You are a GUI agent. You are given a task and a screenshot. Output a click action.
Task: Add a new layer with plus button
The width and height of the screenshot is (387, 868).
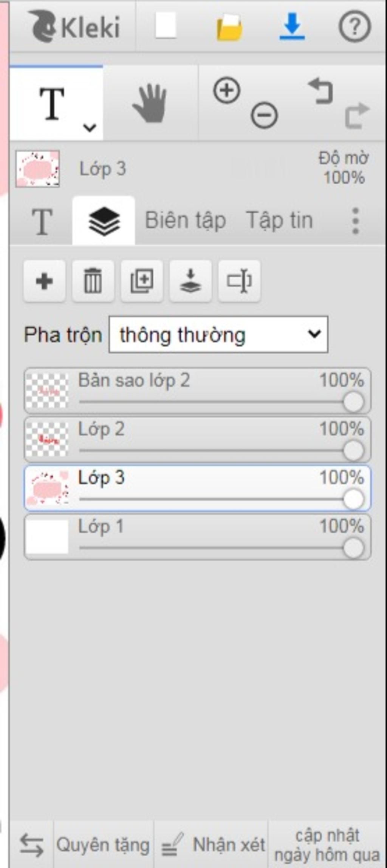[x=44, y=281]
